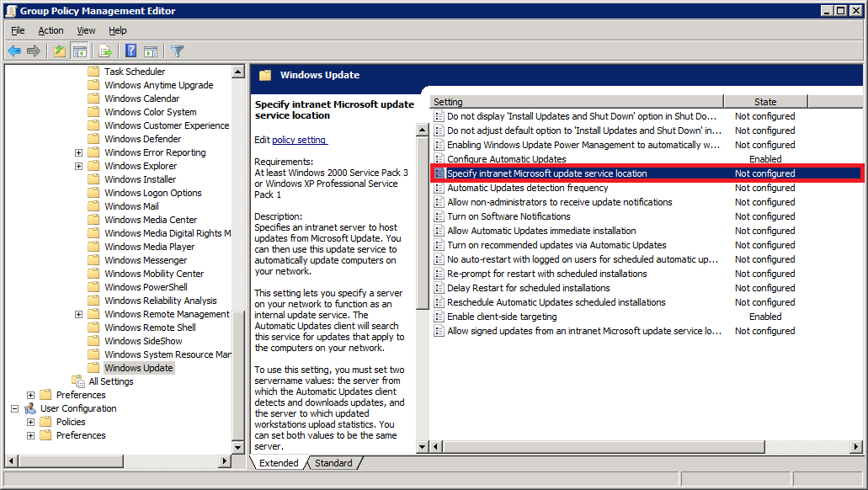The width and height of the screenshot is (868, 490).
Task: Sort the list by the Setting column header
Action: [x=577, y=102]
